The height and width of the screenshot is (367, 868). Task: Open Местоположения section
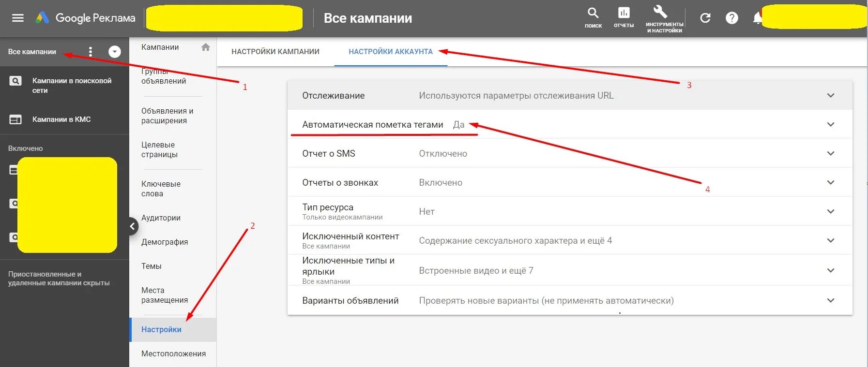tap(174, 353)
